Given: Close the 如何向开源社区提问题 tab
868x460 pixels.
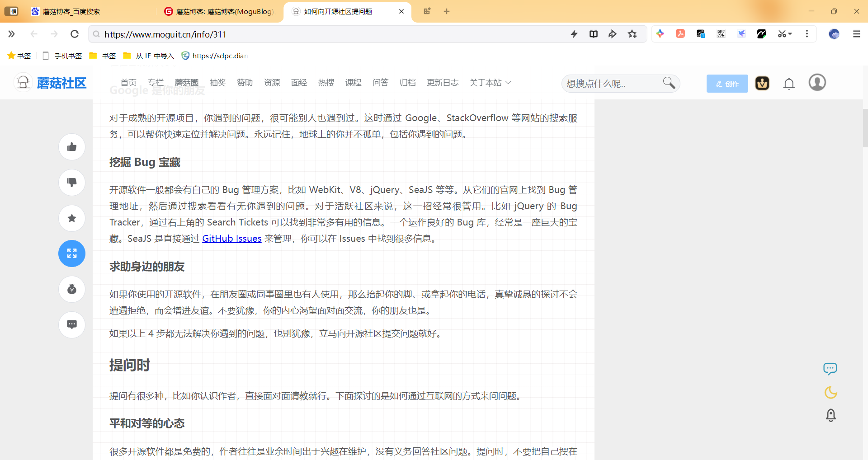Looking at the screenshot, I should 401,11.
